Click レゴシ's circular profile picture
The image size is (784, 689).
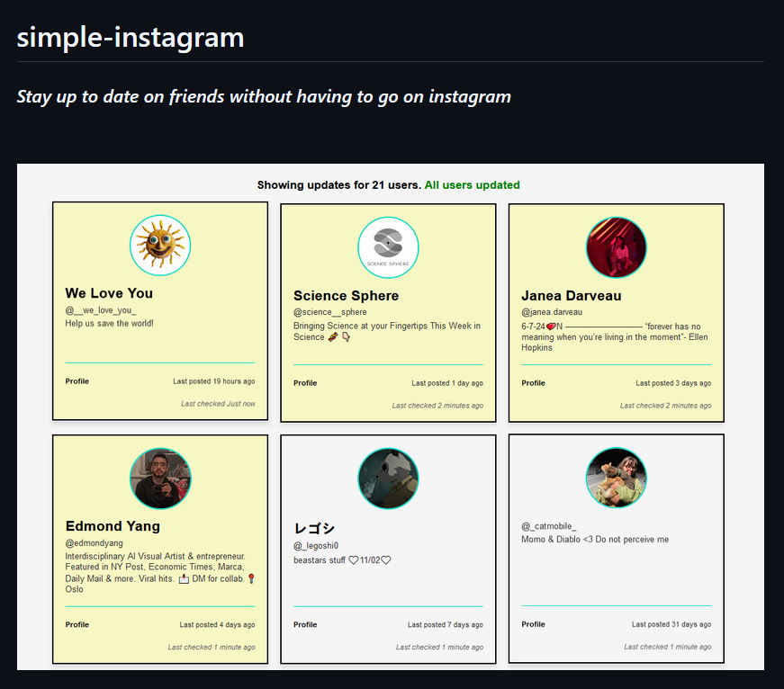point(388,478)
